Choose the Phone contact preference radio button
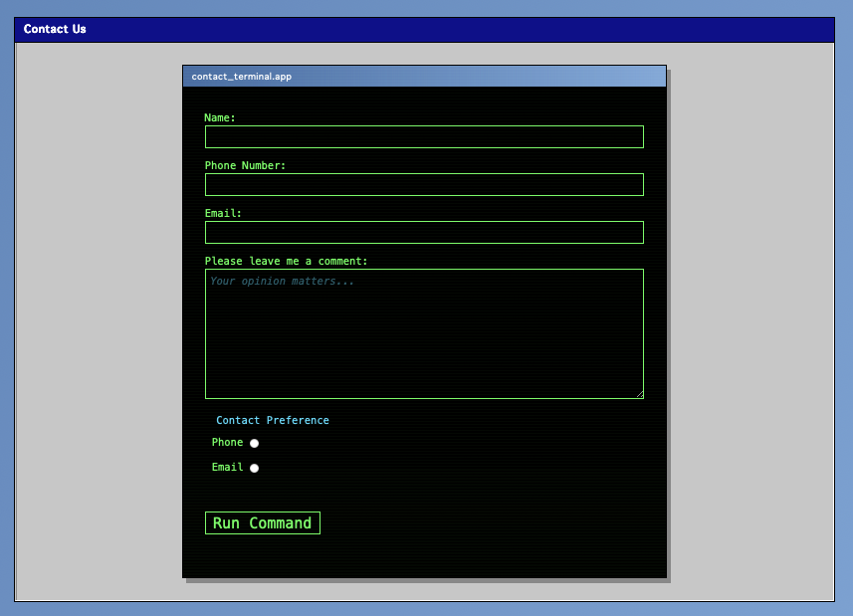 tap(254, 443)
